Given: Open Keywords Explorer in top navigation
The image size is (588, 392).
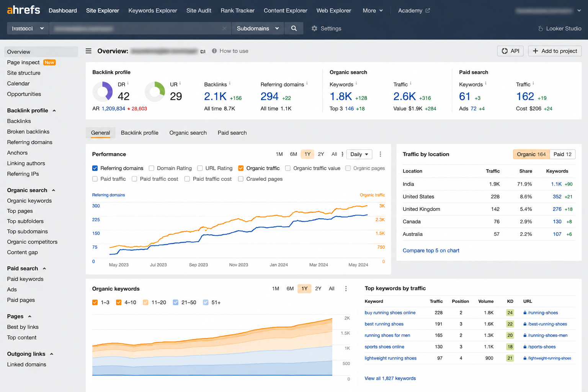Looking at the screenshot, I should [153, 10].
